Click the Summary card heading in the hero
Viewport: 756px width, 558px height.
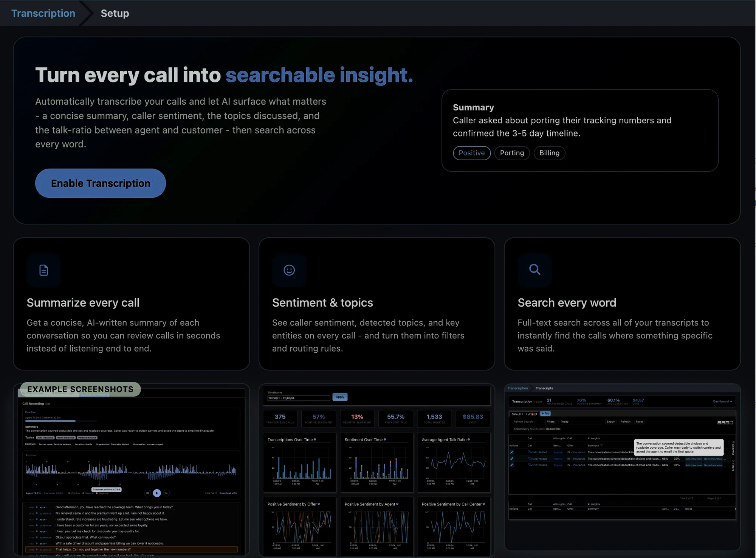[473, 107]
